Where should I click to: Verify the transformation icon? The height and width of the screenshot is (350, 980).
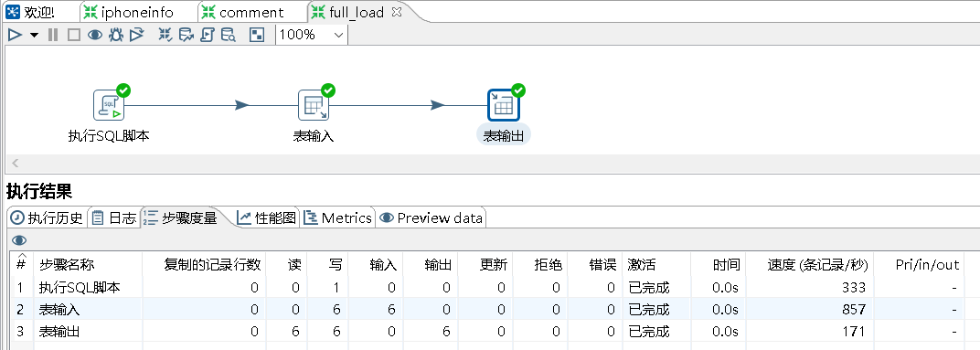pyautogui.click(x=165, y=35)
